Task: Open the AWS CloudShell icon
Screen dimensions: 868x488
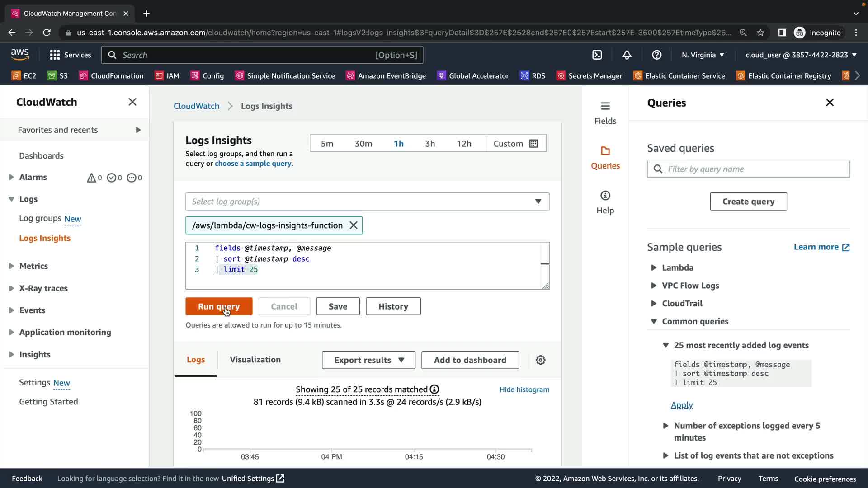Action: coord(597,55)
